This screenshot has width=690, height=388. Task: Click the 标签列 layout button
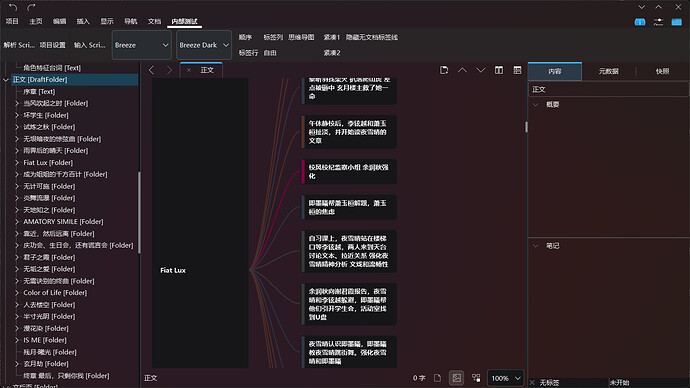point(273,37)
